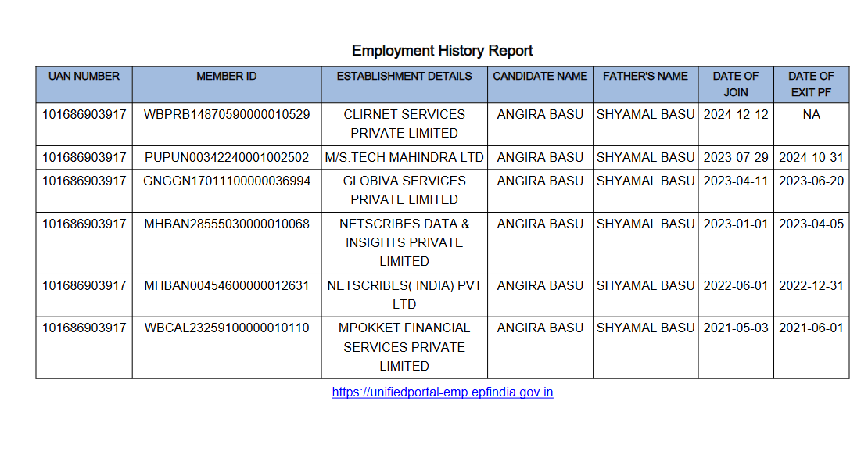Click join date 2023-01-01
The width and height of the screenshot is (868, 455).
pos(736,224)
